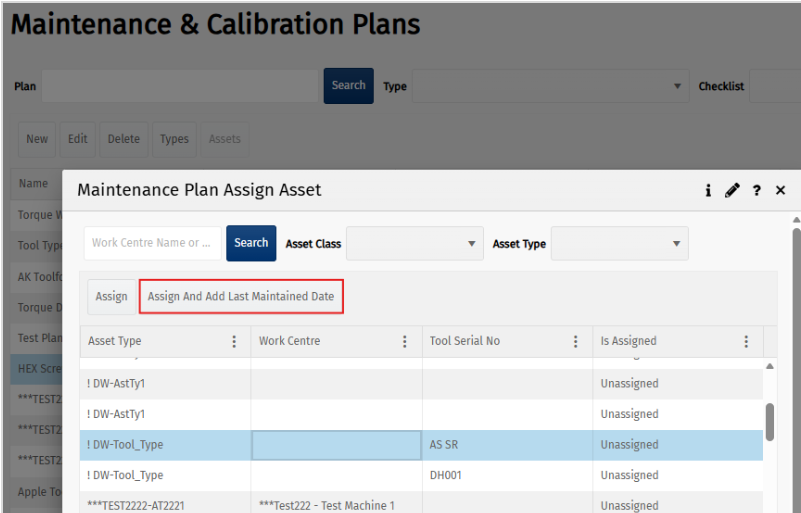Click the Plan search input field
This screenshot has height=513, width=801.
180,86
